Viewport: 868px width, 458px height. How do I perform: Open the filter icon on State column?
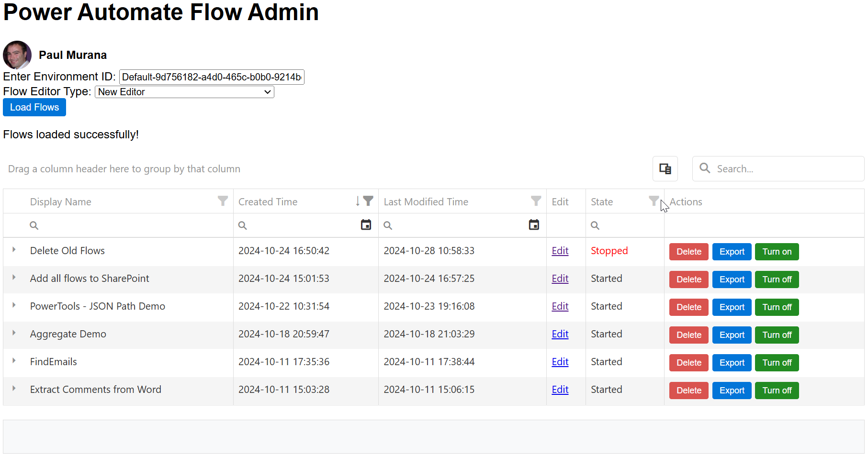tap(654, 201)
